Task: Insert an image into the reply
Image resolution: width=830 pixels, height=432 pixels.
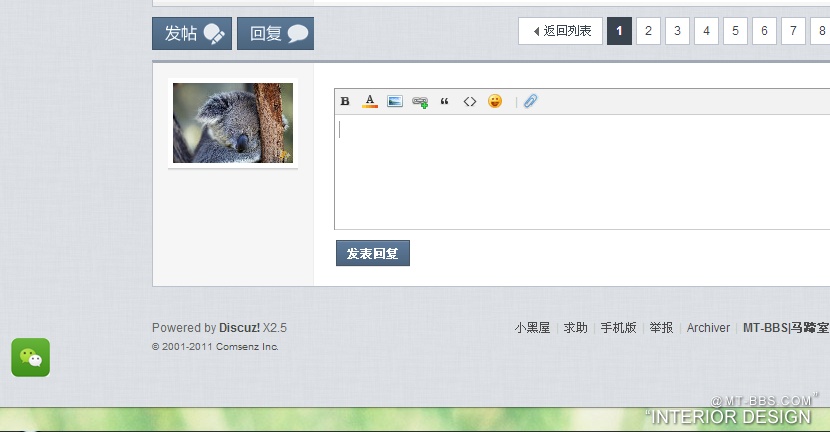Action: (395, 101)
